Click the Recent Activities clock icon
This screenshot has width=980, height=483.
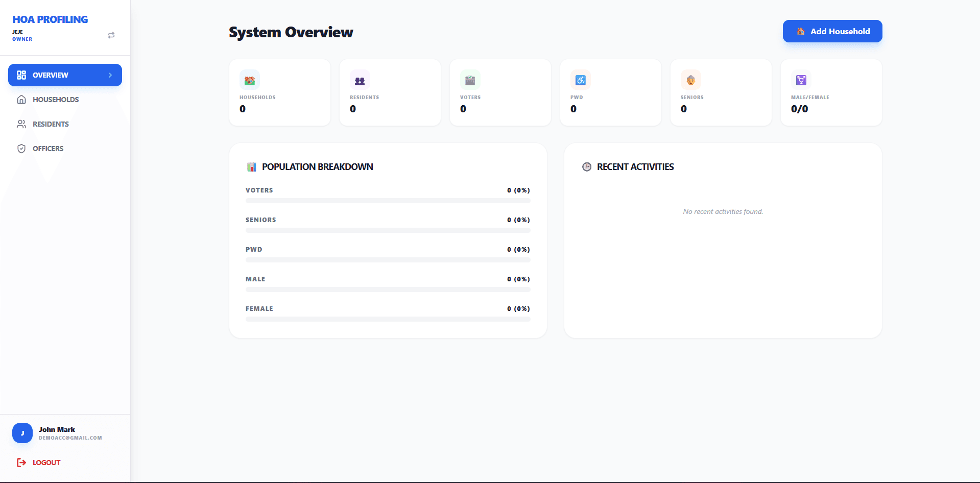[587, 167]
